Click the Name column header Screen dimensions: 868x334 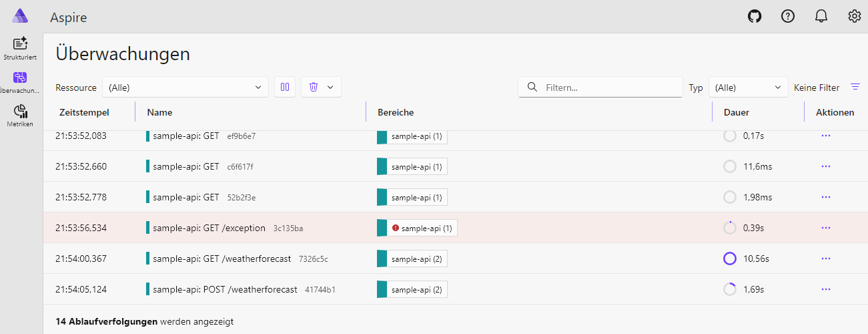click(159, 112)
